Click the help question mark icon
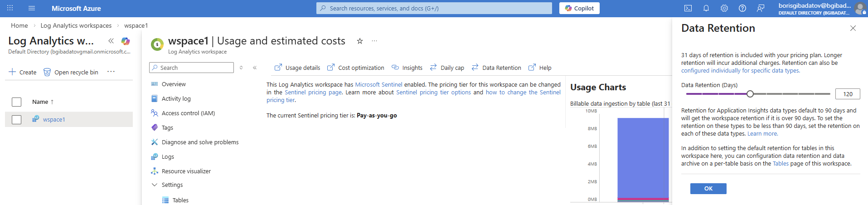The image size is (868, 205). pyautogui.click(x=742, y=8)
